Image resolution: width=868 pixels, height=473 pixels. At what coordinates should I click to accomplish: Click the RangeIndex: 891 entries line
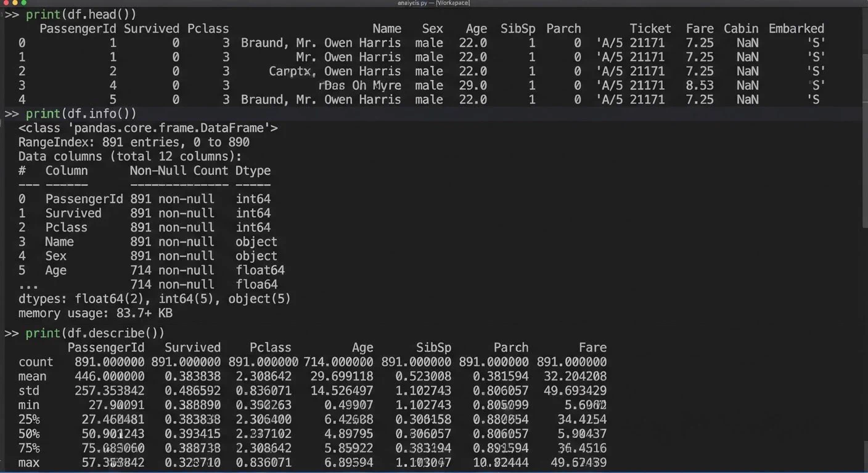(x=134, y=142)
